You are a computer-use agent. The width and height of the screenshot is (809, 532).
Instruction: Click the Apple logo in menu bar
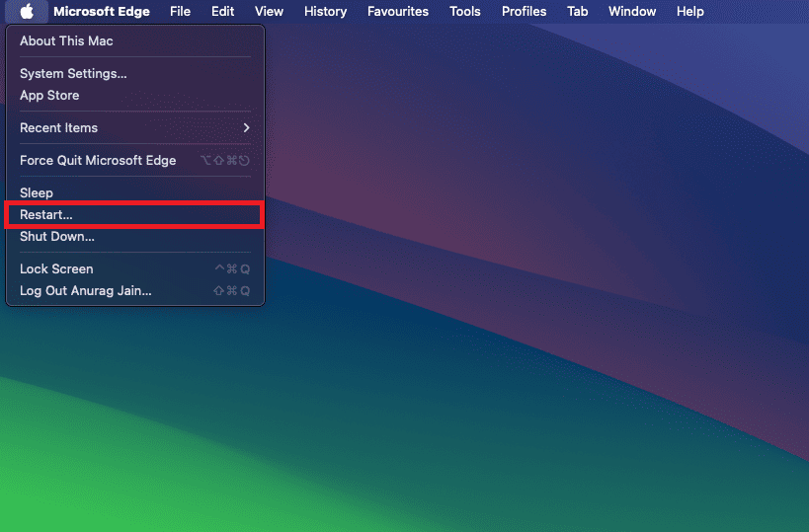(x=27, y=12)
